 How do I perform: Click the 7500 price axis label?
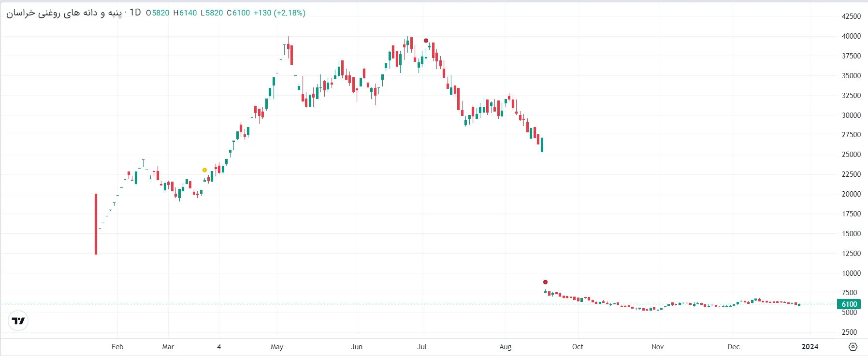(849, 293)
